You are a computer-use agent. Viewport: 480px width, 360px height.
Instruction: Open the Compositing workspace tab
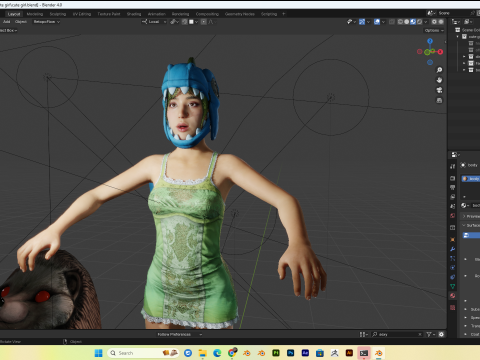pyautogui.click(x=207, y=14)
